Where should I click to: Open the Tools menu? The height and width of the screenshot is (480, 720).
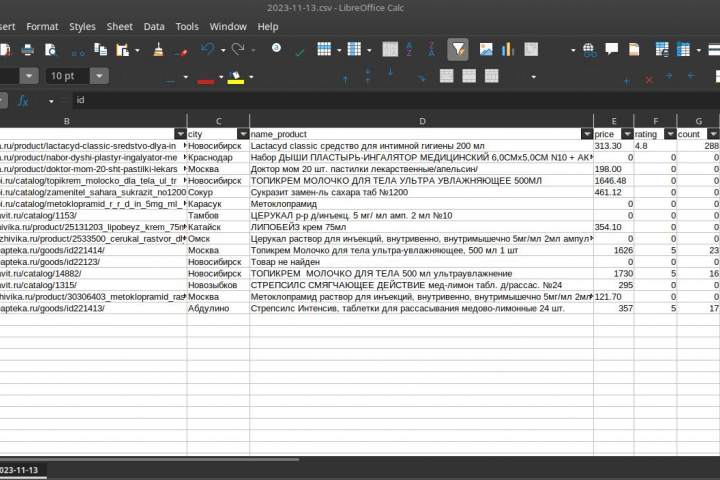(187, 27)
